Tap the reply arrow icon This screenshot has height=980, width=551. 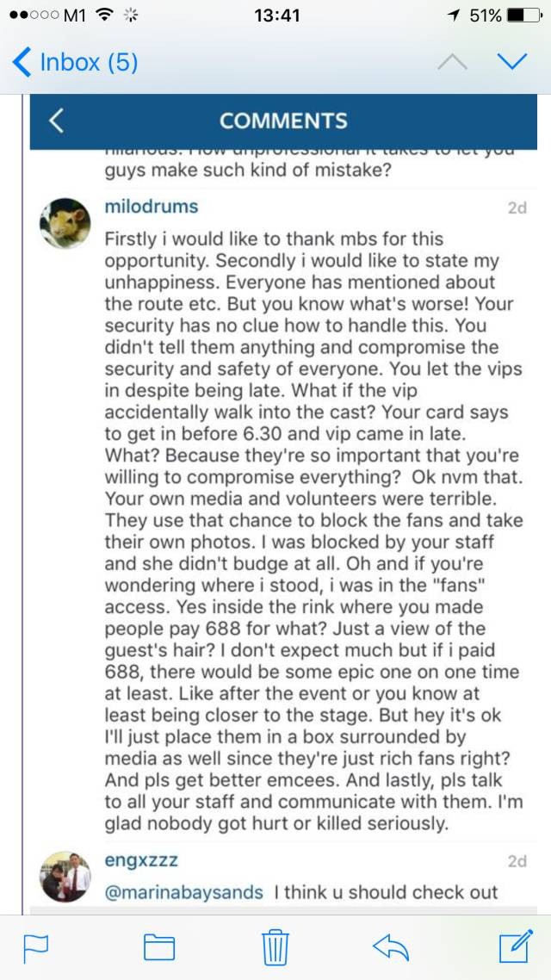pyautogui.click(x=392, y=947)
